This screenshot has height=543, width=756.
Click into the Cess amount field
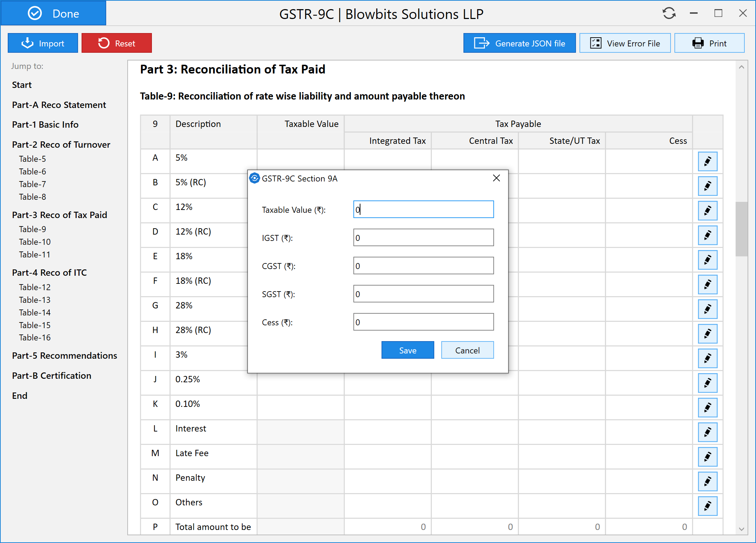click(x=423, y=322)
